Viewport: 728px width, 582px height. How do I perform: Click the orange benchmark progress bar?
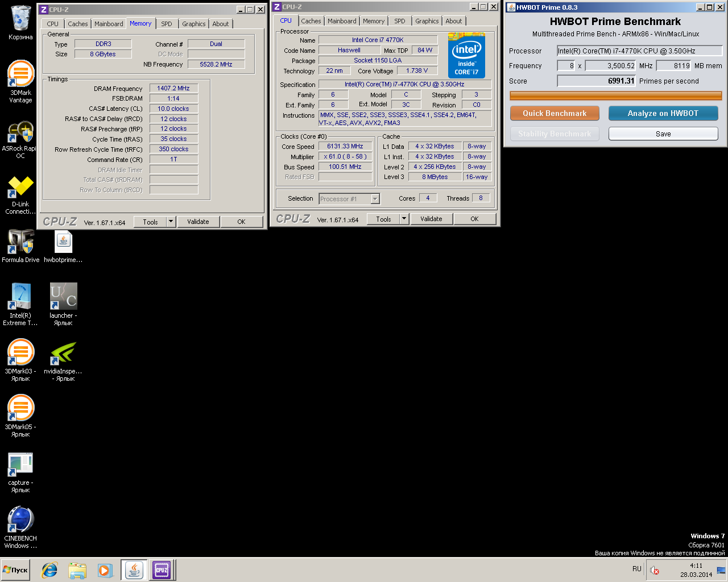pyautogui.click(x=616, y=96)
